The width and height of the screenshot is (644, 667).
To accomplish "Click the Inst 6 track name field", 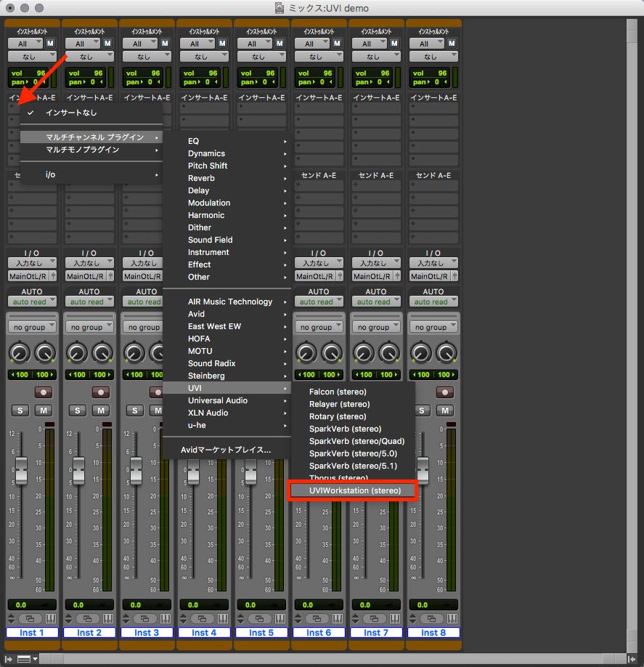I will [319, 633].
